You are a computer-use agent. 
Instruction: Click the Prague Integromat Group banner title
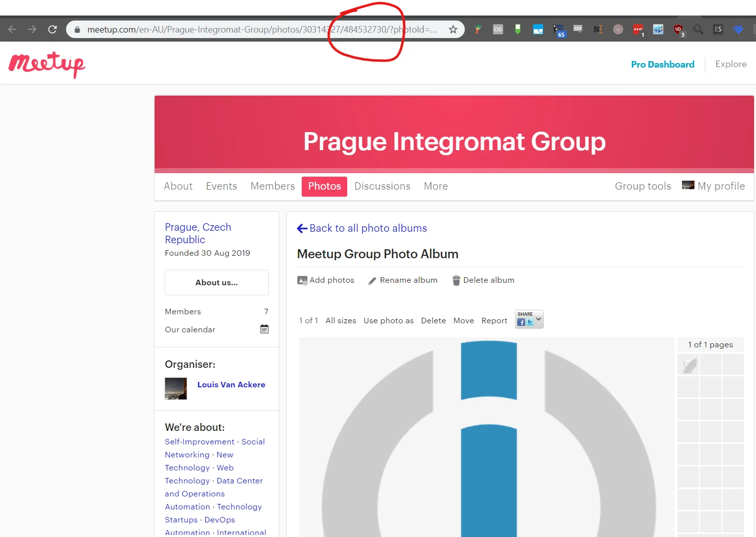[454, 142]
